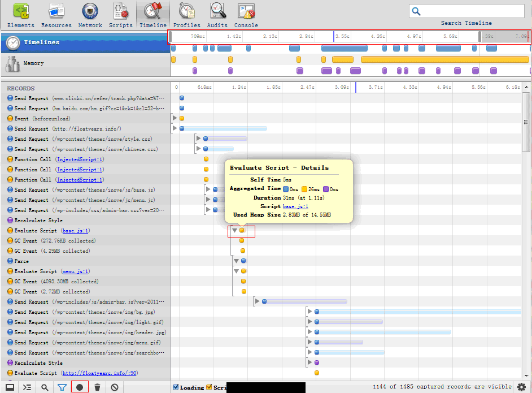This screenshot has height=393, width=532.
Task: Open the settings gear icon
Action: [x=521, y=387]
